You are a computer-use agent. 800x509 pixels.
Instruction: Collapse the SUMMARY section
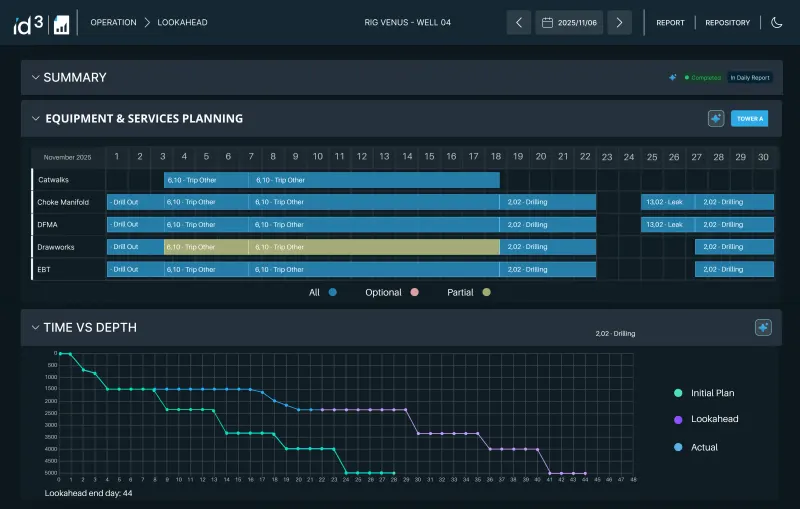coord(35,78)
